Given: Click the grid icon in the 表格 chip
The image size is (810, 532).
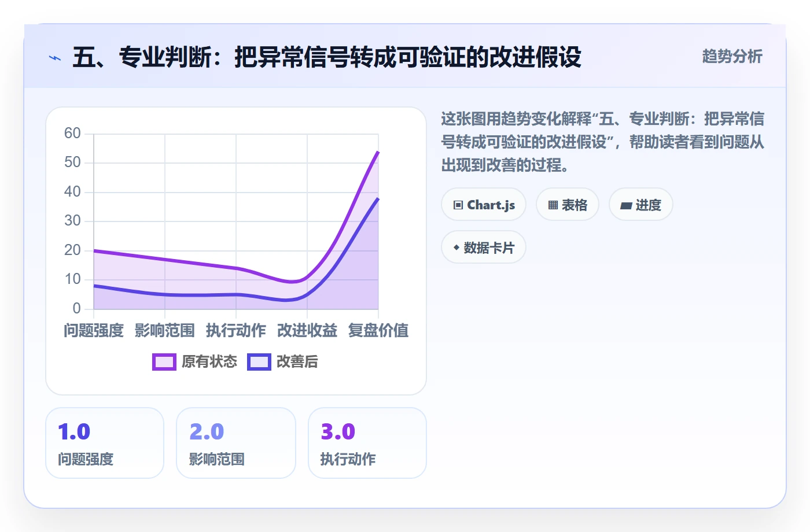Looking at the screenshot, I should pyautogui.click(x=553, y=205).
